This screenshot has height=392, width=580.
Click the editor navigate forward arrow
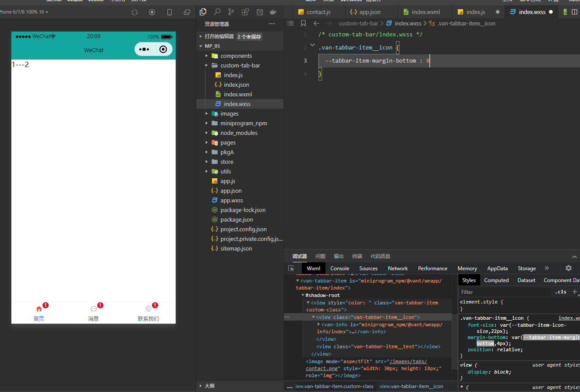[x=329, y=23]
